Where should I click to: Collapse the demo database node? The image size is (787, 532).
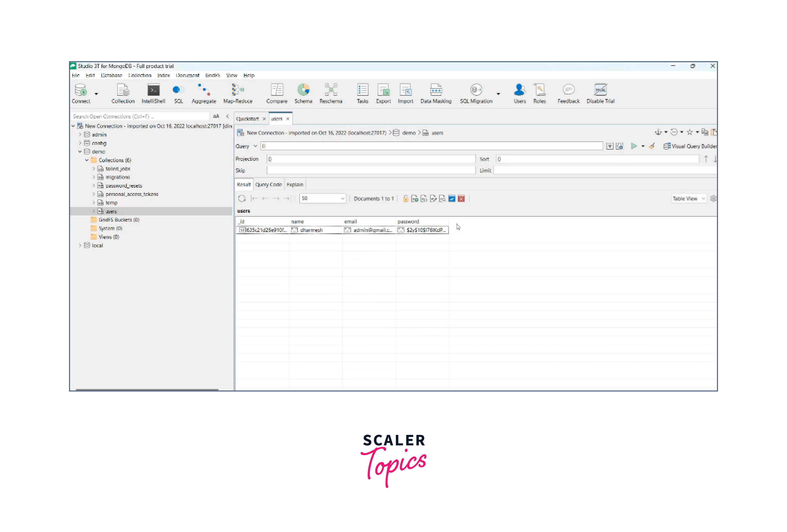80,152
